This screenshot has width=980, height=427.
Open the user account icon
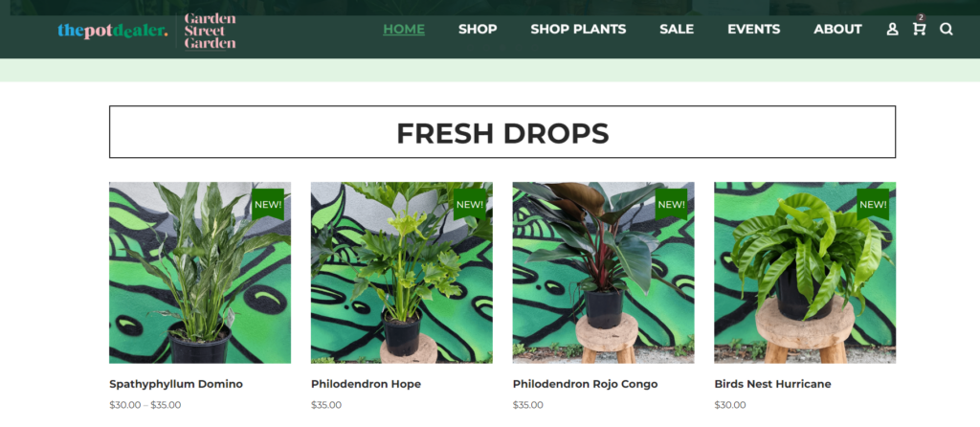pyautogui.click(x=892, y=30)
